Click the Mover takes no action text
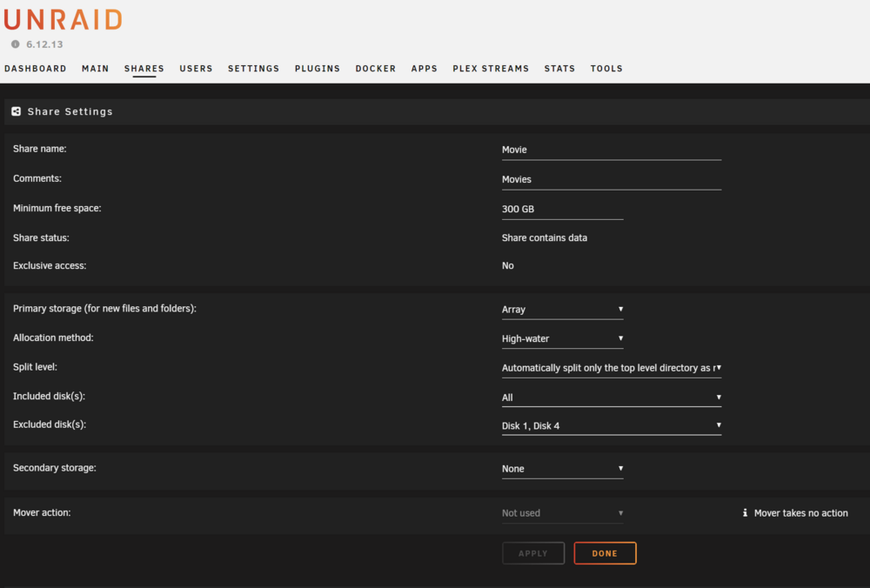The image size is (870, 588). click(800, 514)
